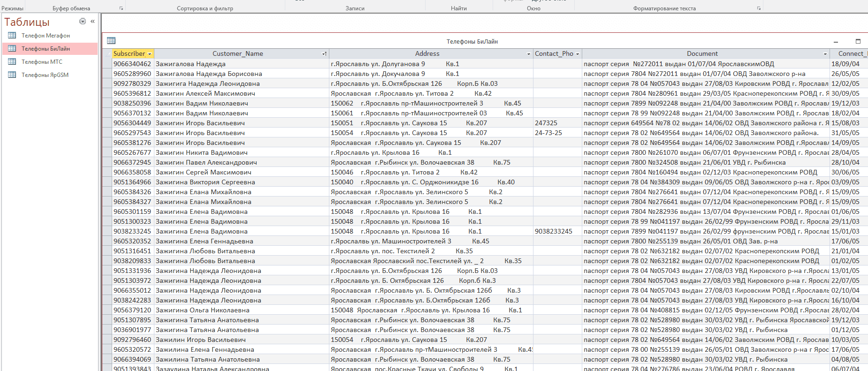
Task: Click the Записи ribbon group label
Action: [x=355, y=8]
